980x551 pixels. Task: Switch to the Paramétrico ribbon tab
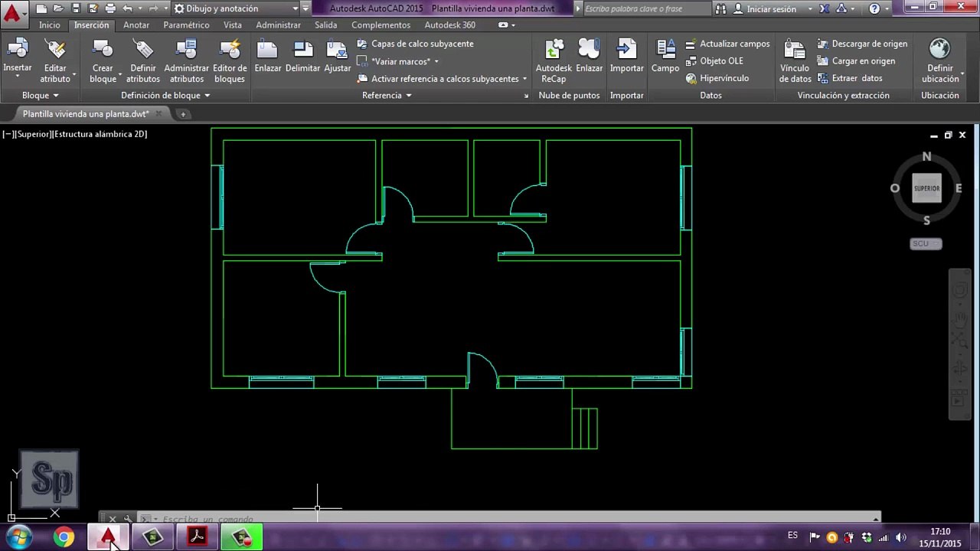[186, 25]
